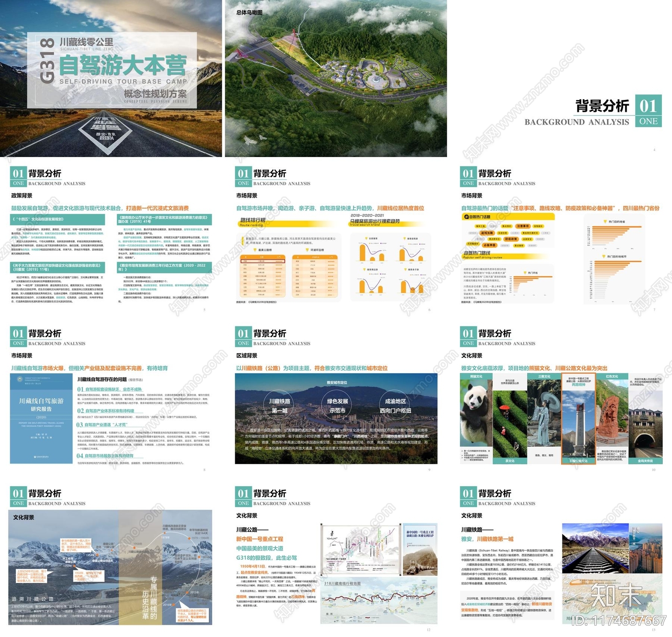
Task: Click the red sculpture photo under 红色文化
Action: click(612, 414)
